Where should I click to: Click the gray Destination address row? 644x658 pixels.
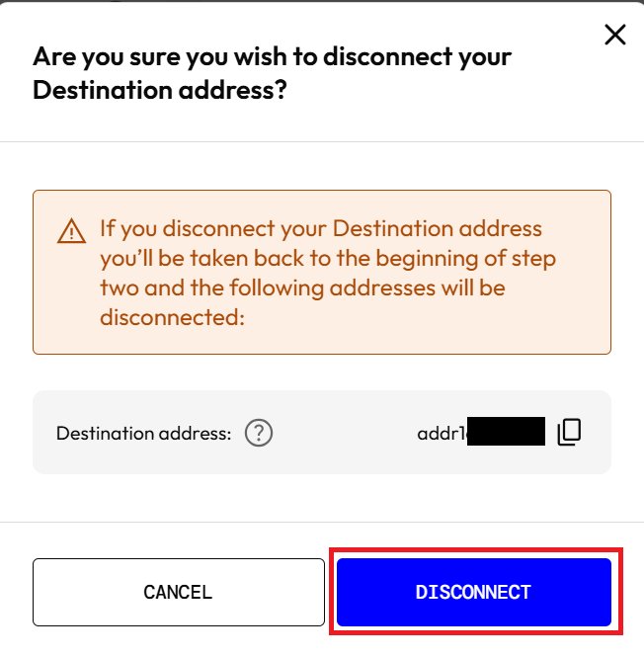(322, 432)
